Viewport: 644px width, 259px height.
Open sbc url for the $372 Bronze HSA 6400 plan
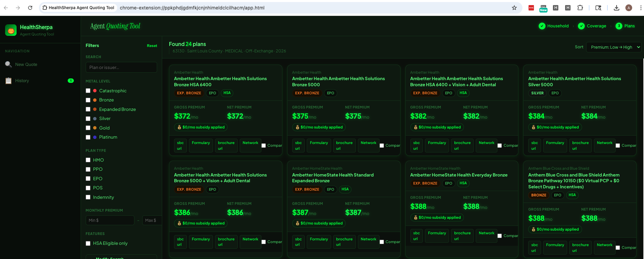180,146
